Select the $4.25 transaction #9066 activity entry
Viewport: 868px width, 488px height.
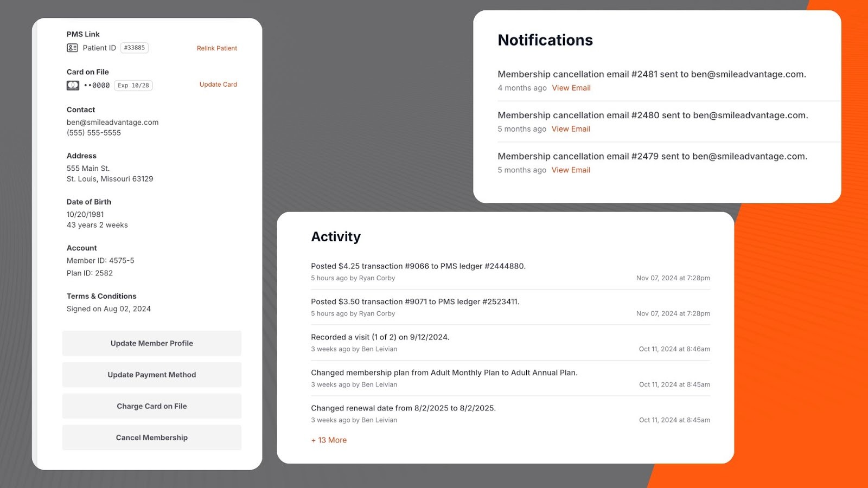(x=418, y=266)
